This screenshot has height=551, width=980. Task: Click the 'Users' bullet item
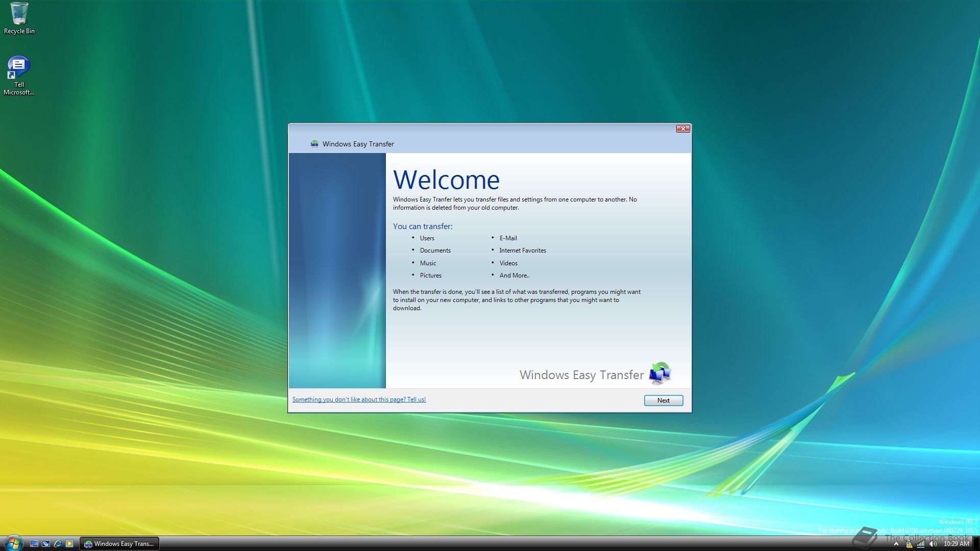pyautogui.click(x=427, y=238)
